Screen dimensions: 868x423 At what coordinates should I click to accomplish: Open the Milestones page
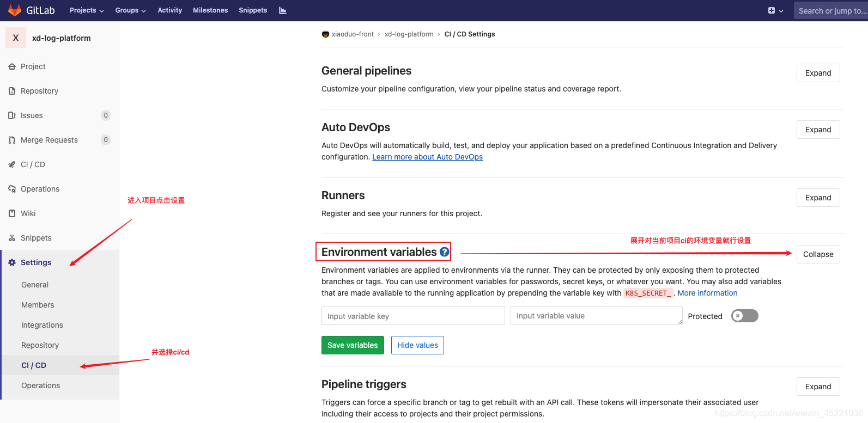(x=210, y=10)
